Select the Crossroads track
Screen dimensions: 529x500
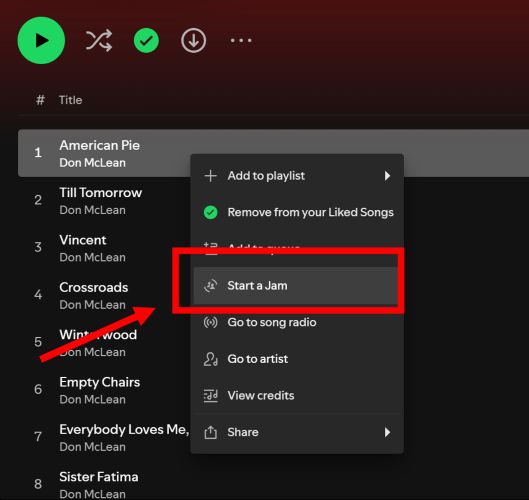coord(94,287)
